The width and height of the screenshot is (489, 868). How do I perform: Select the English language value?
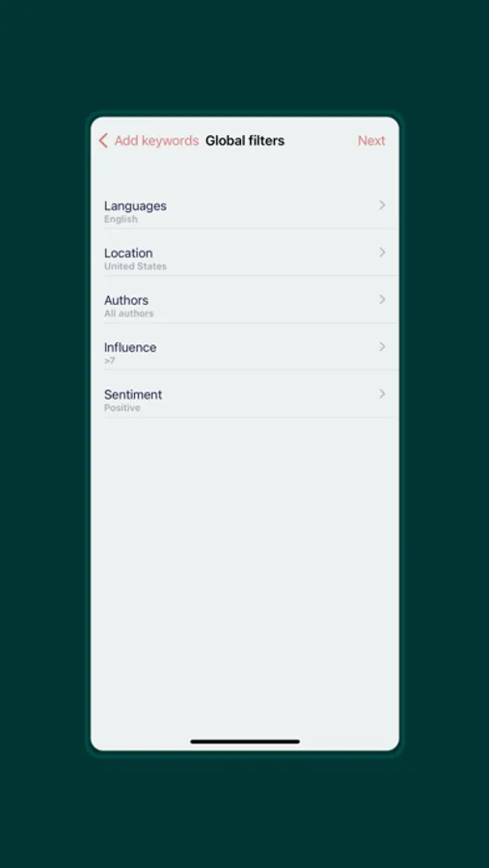121,219
